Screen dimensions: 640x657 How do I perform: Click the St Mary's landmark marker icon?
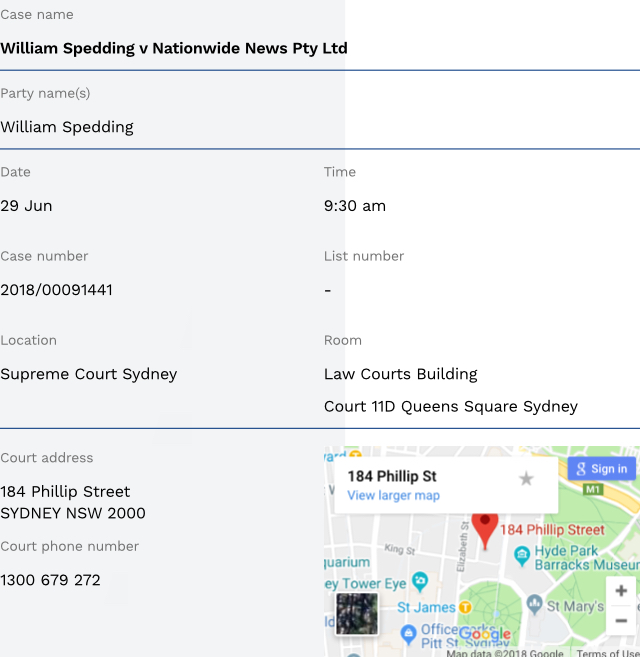[534, 605]
